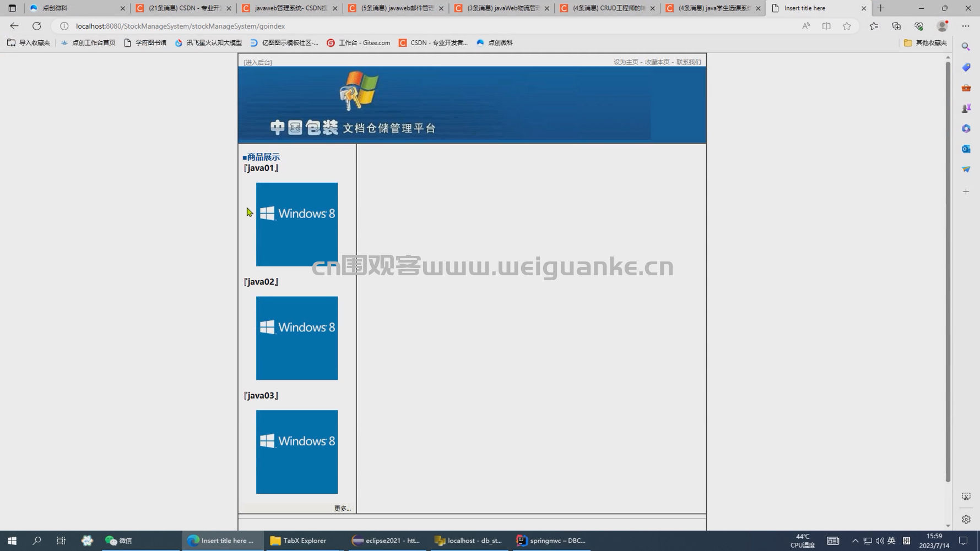Reload the current page
The width and height of the screenshot is (980, 551).
click(37, 26)
